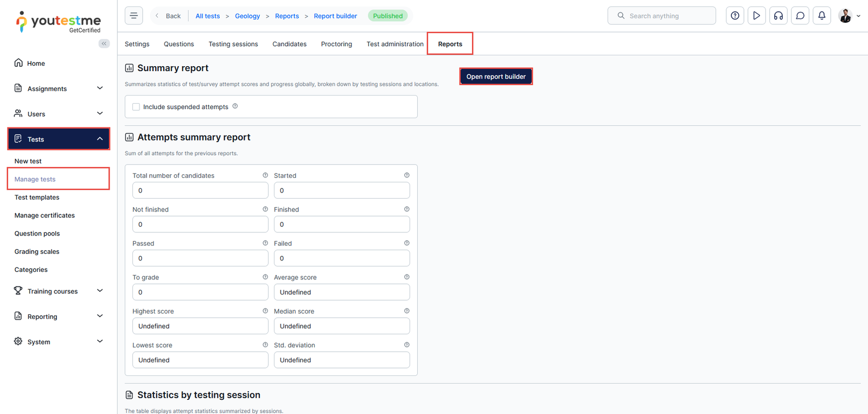Open the chat message icon
Viewport: 868px width, 414px height.
[x=800, y=16]
